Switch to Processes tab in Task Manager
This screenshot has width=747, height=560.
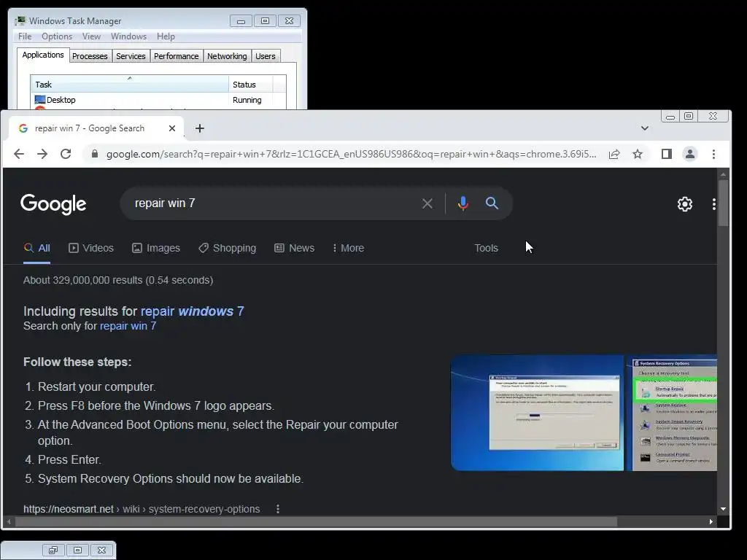pyautogui.click(x=90, y=56)
